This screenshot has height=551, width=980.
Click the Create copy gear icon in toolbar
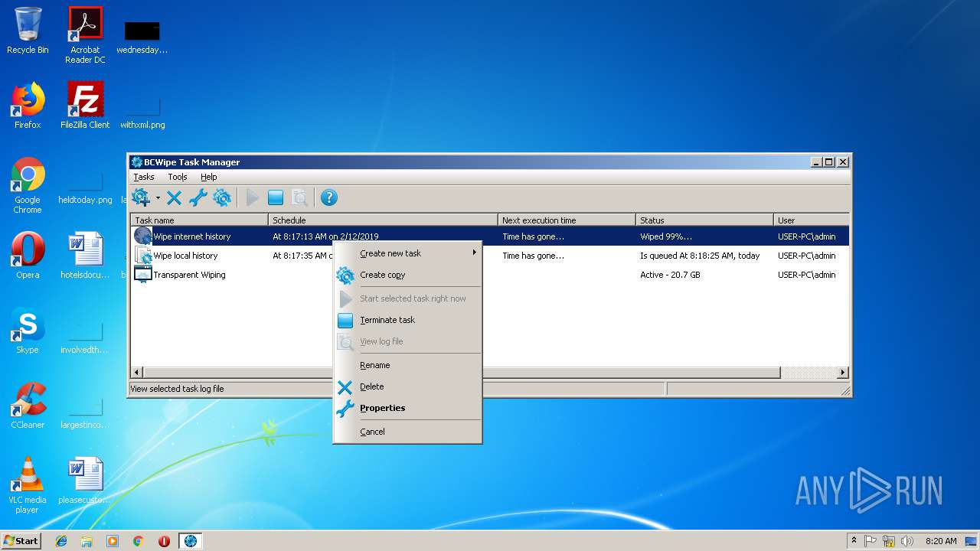[x=222, y=198]
